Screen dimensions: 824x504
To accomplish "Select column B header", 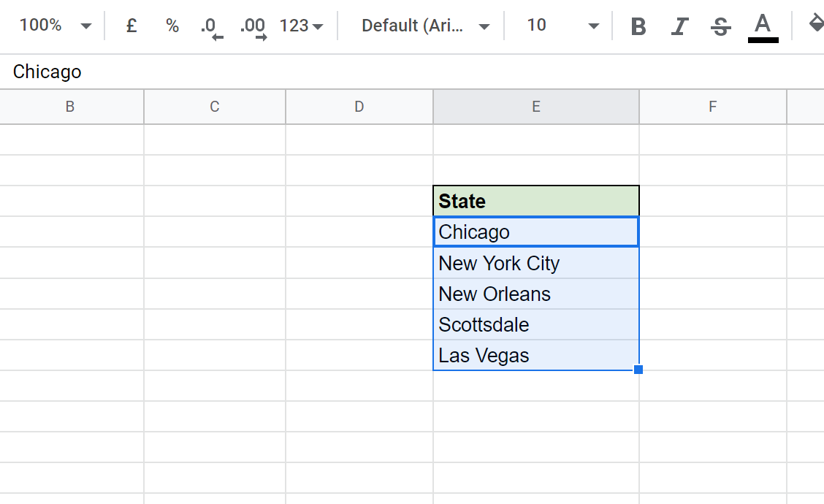I will coord(70,107).
